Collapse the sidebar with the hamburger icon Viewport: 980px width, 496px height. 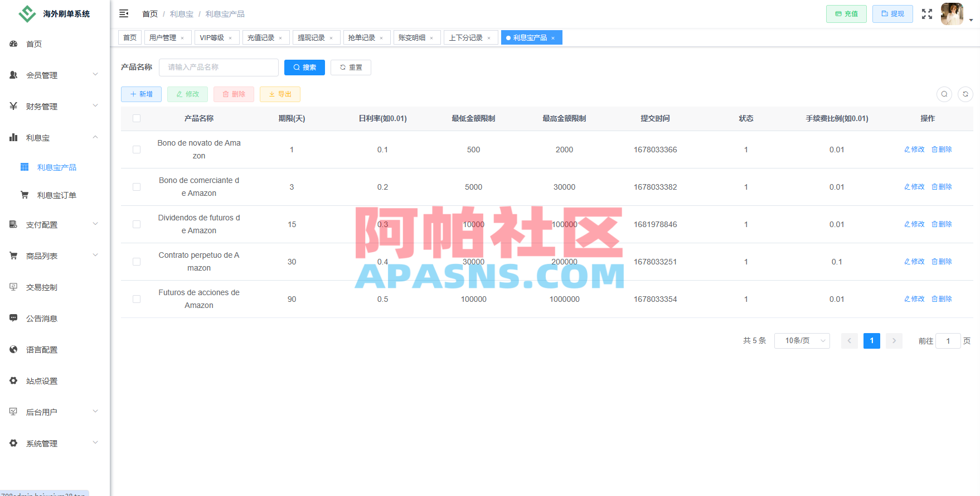tap(124, 13)
